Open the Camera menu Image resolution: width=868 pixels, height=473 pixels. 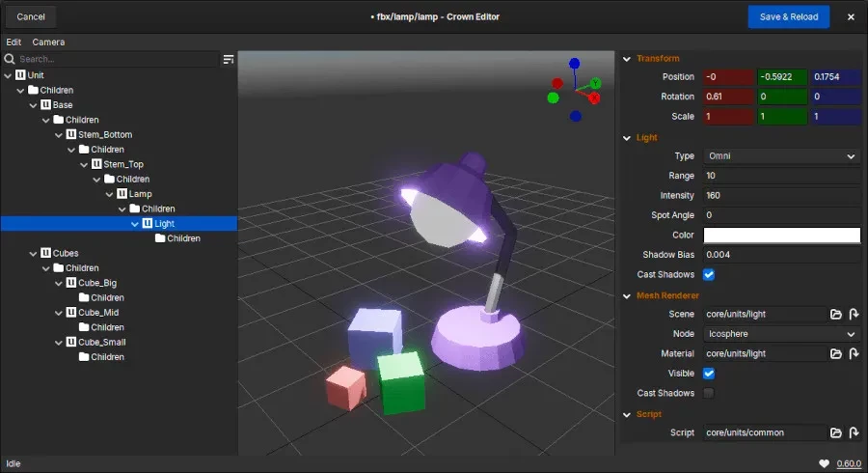48,42
